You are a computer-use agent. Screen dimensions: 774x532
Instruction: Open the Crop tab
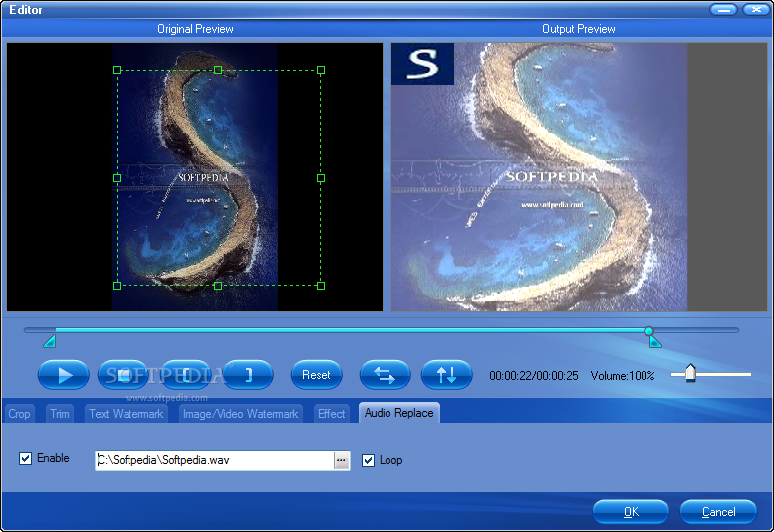[x=19, y=414]
